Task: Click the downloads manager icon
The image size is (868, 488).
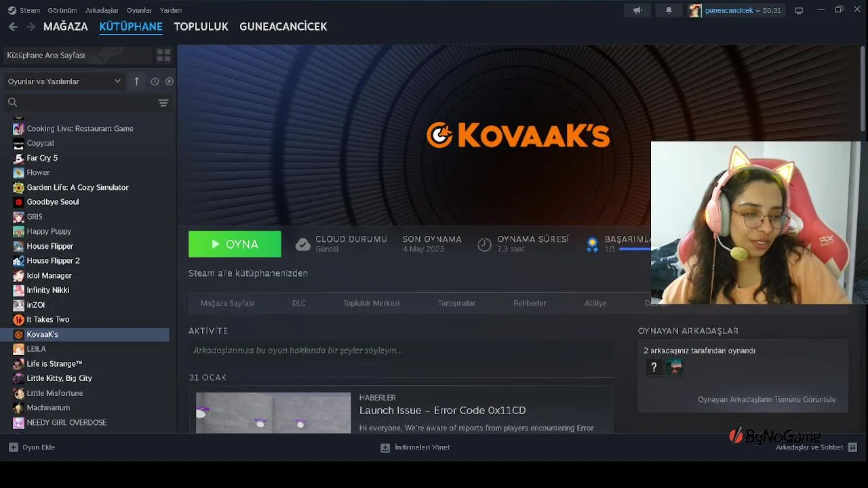Action: [x=385, y=447]
